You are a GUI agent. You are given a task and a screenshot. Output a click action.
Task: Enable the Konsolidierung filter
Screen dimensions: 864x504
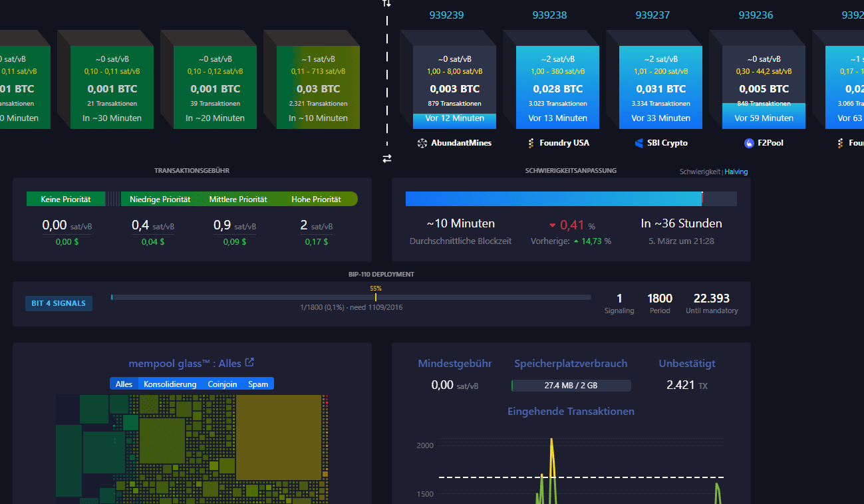169,384
